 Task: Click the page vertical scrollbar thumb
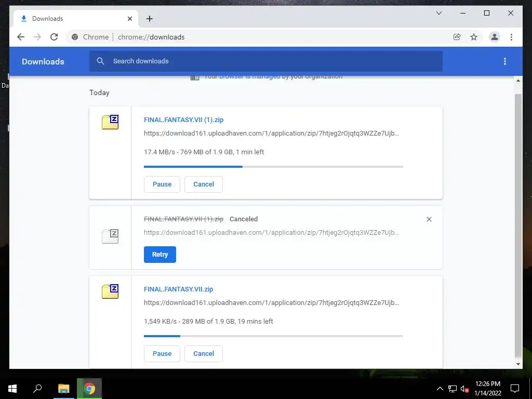(518, 225)
